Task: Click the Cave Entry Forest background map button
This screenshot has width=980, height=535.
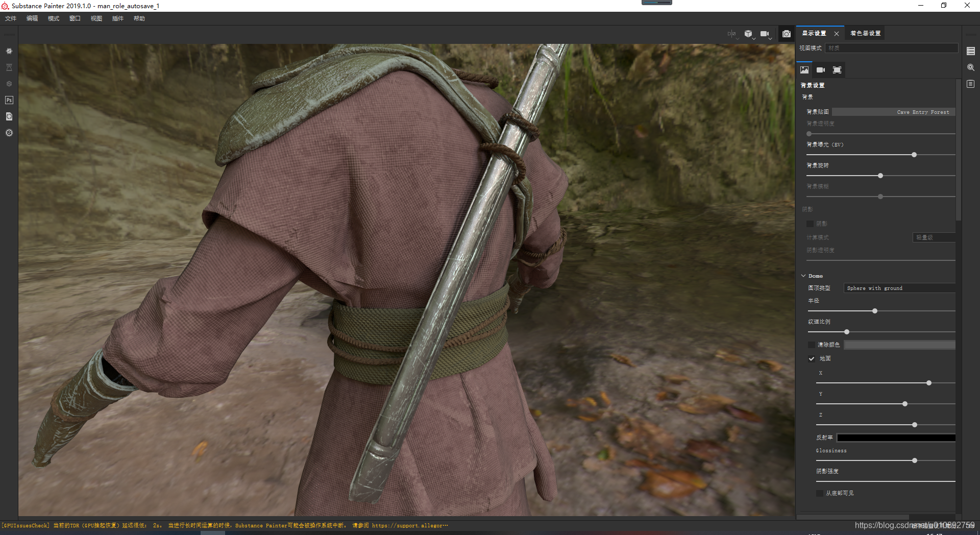Action: tap(893, 112)
